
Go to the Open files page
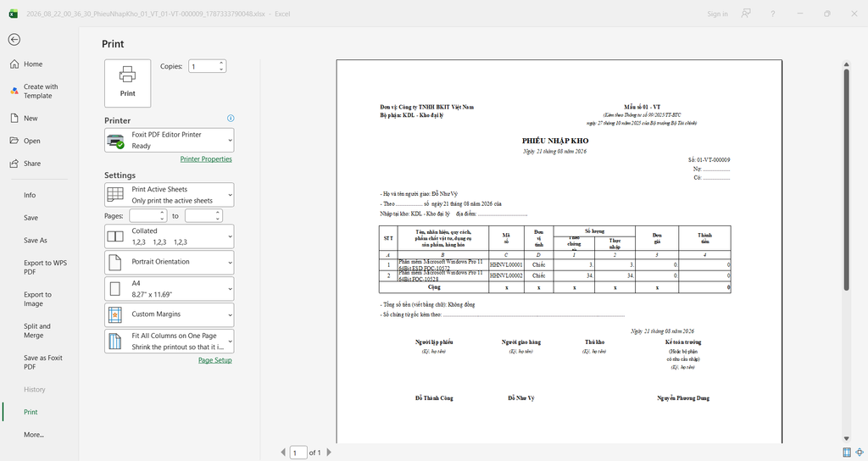(31, 142)
